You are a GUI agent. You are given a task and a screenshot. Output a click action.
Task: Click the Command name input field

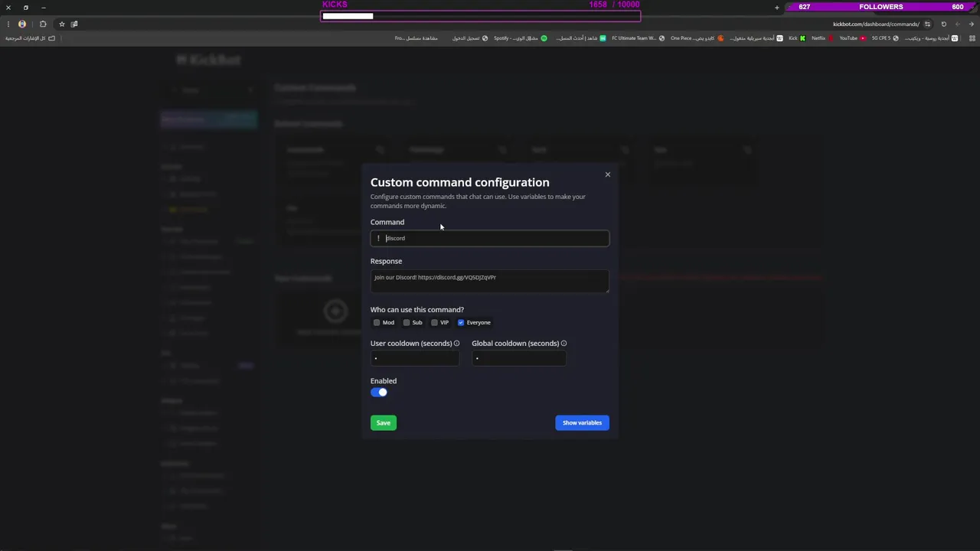490,238
